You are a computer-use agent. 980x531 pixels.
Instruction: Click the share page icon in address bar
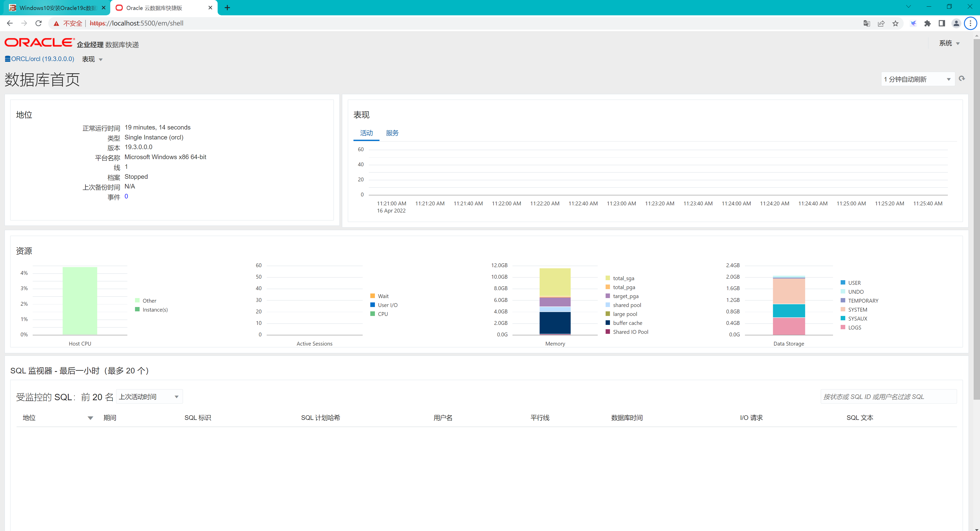click(x=881, y=23)
